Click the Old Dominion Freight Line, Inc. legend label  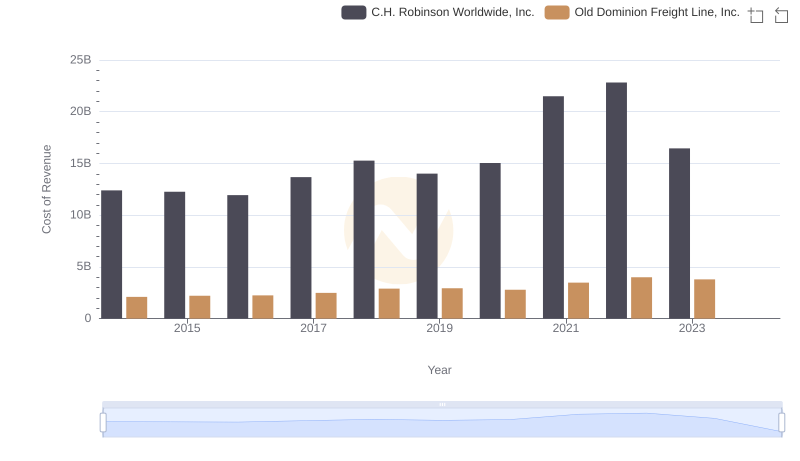[657, 12]
